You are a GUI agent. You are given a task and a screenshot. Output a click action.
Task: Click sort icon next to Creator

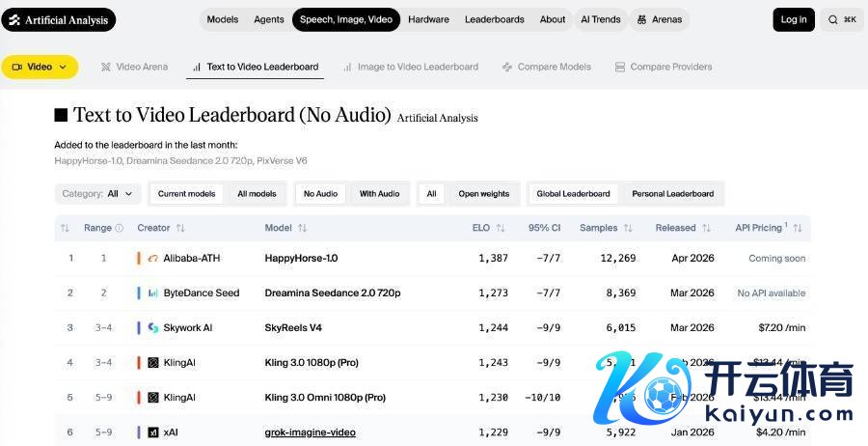[180, 229]
